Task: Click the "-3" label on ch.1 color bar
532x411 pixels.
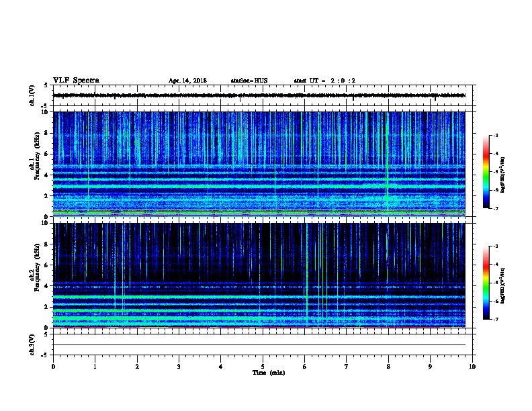Action: [496, 135]
